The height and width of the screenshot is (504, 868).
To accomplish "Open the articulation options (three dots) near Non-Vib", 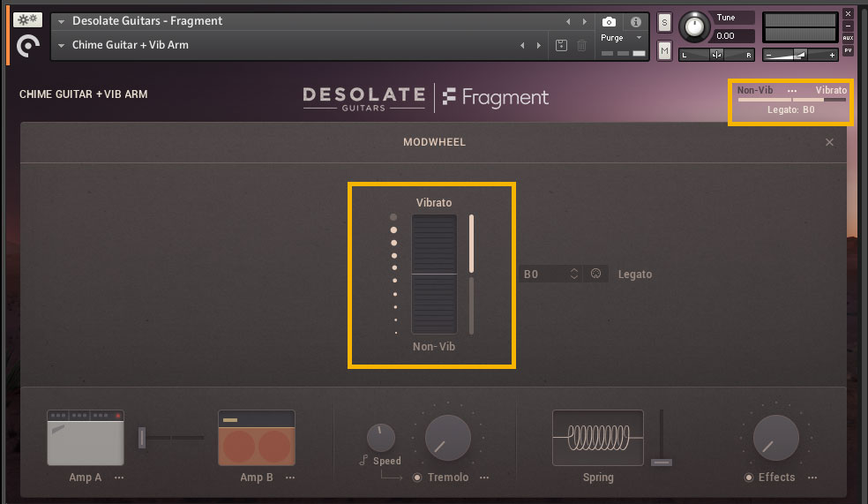I will tap(792, 90).
